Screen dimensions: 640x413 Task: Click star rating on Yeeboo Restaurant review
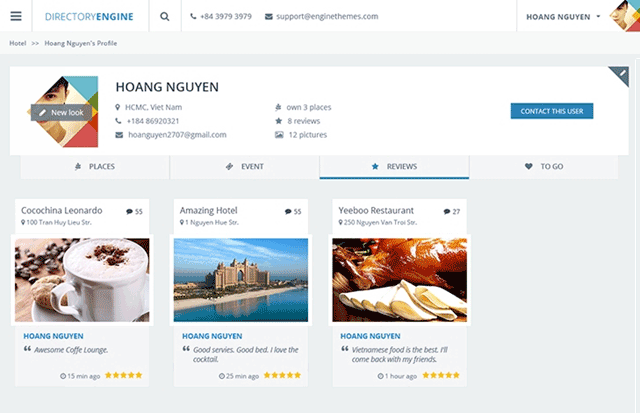click(x=441, y=375)
